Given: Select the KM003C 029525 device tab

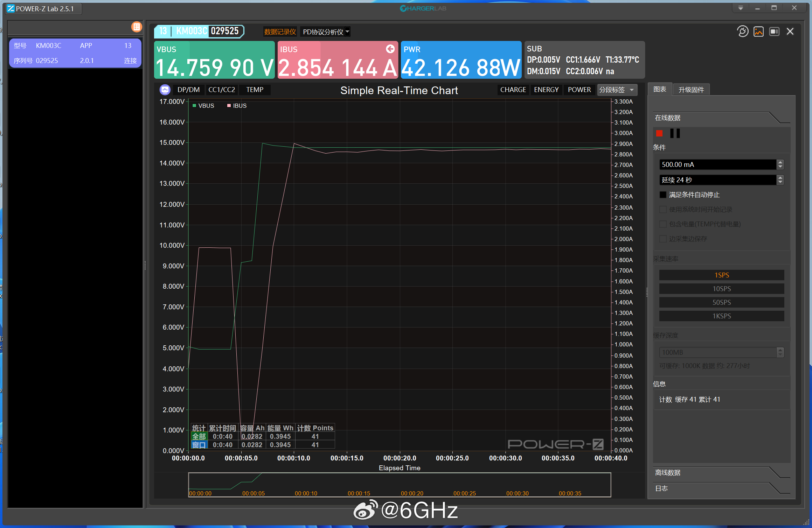Looking at the screenshot, I should [x=199, y=31].
